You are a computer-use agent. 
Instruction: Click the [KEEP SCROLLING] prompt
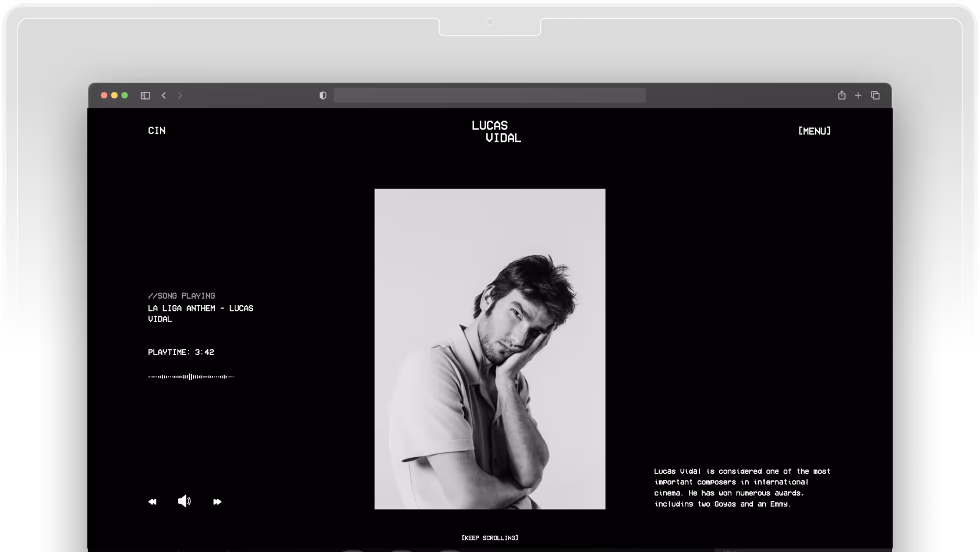tap(490, 537)
